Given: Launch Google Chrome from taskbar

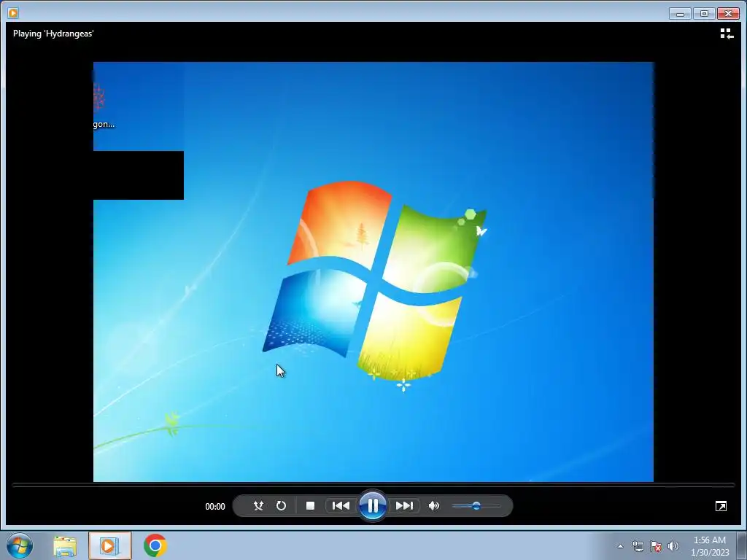Looking at the screenshot, I should tap(155, 545).
